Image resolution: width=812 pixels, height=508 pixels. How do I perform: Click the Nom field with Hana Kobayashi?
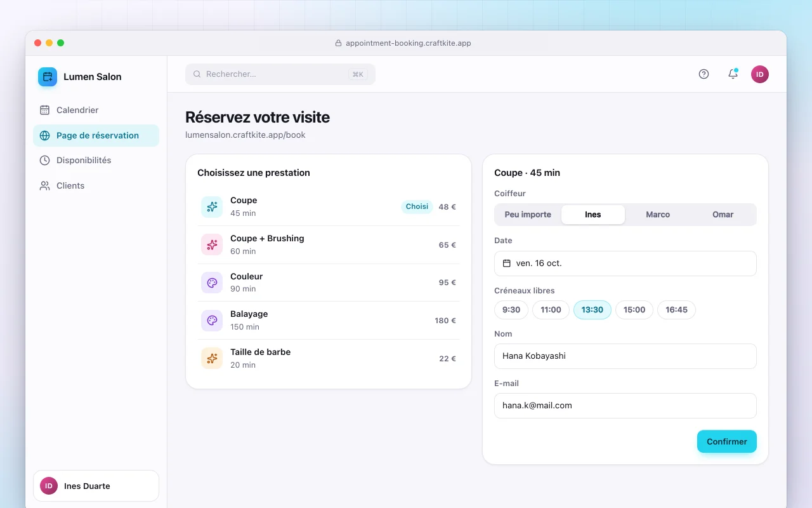coord(625,356)
